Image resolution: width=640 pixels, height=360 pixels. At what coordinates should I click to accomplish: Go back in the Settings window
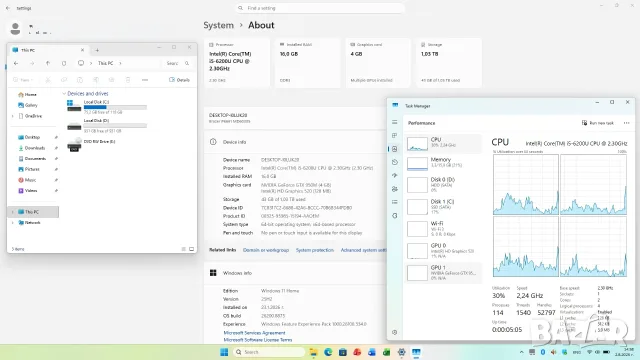(8, 8)
